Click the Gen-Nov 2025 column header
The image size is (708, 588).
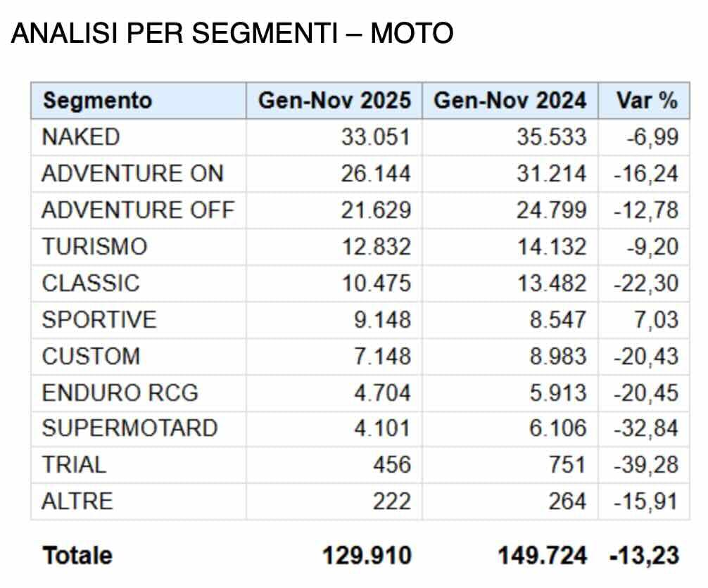(x=334, y=101)
